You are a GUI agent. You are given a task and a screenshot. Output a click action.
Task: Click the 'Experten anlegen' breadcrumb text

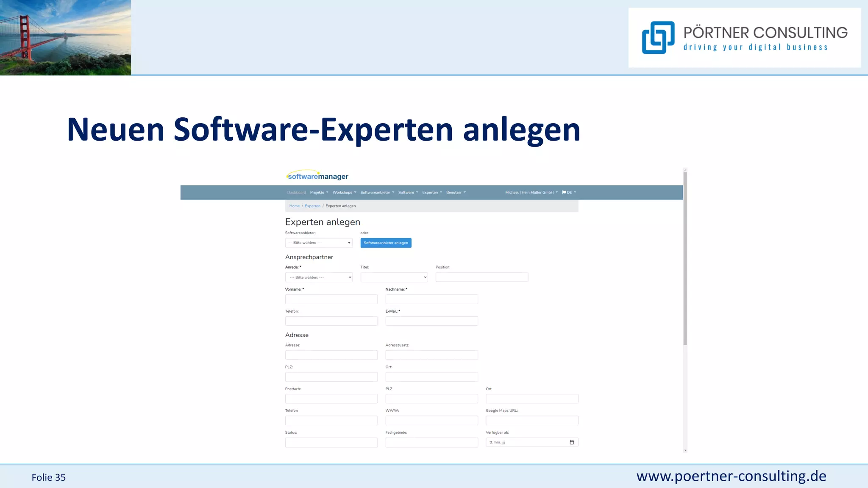[x=340, y=206]
